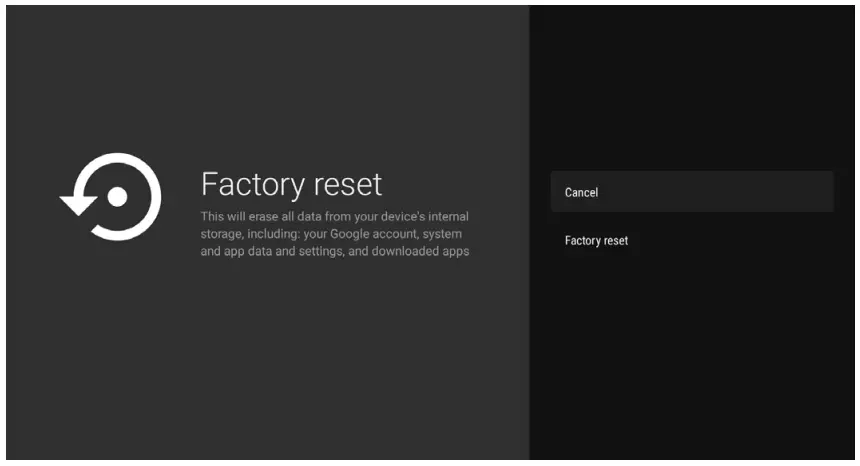Choose Factory reset in the right panel

click(x=596, y=241)
